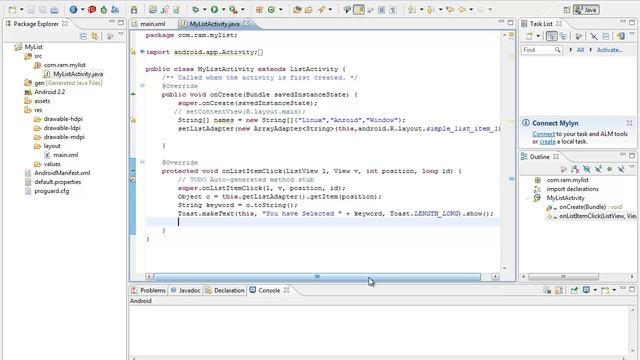Click the New Java Package icon
The image size is (640, 360).
[259, 9]
